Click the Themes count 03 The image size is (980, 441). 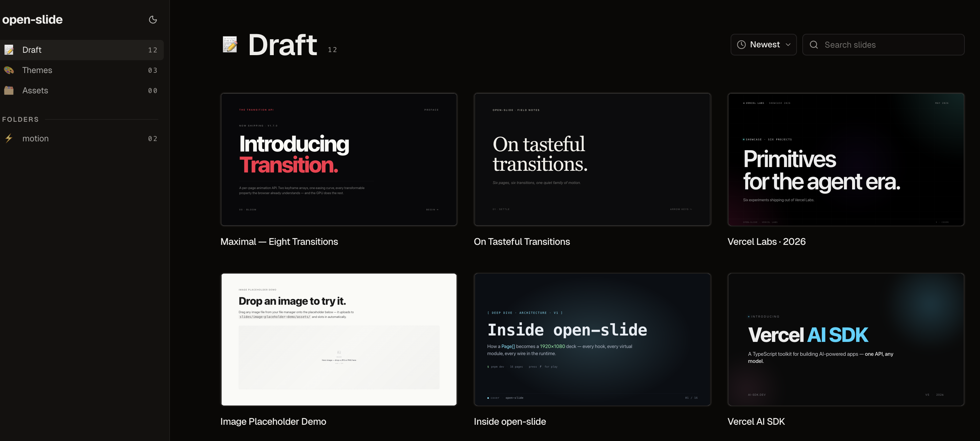pyautogui.click(x=153, y=70)
